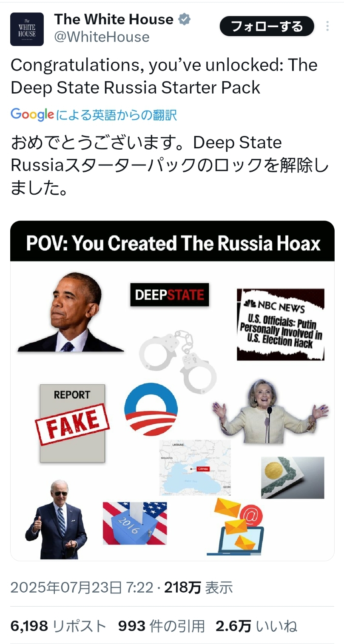
Task: Tap the email laptop icon
Action: (x=235, y=527)
